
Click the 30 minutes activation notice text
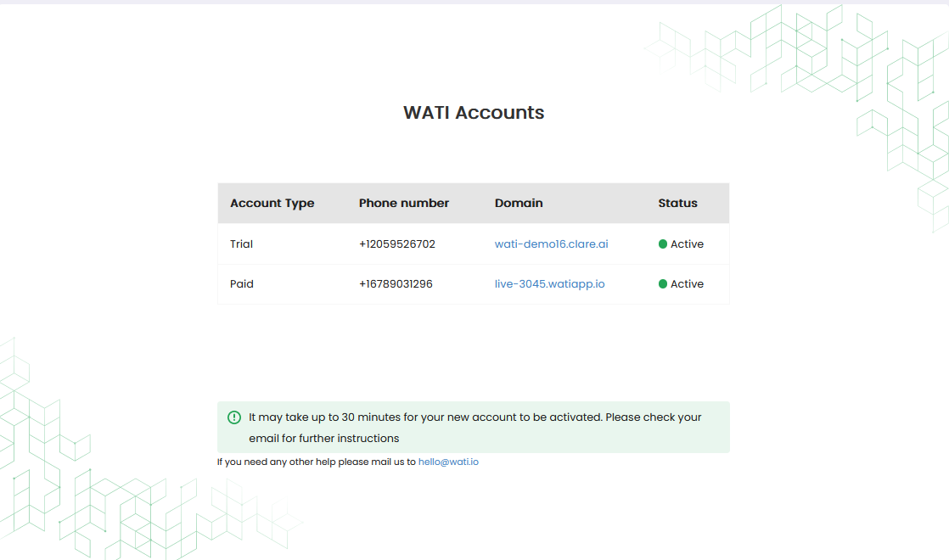coord(475,428)
